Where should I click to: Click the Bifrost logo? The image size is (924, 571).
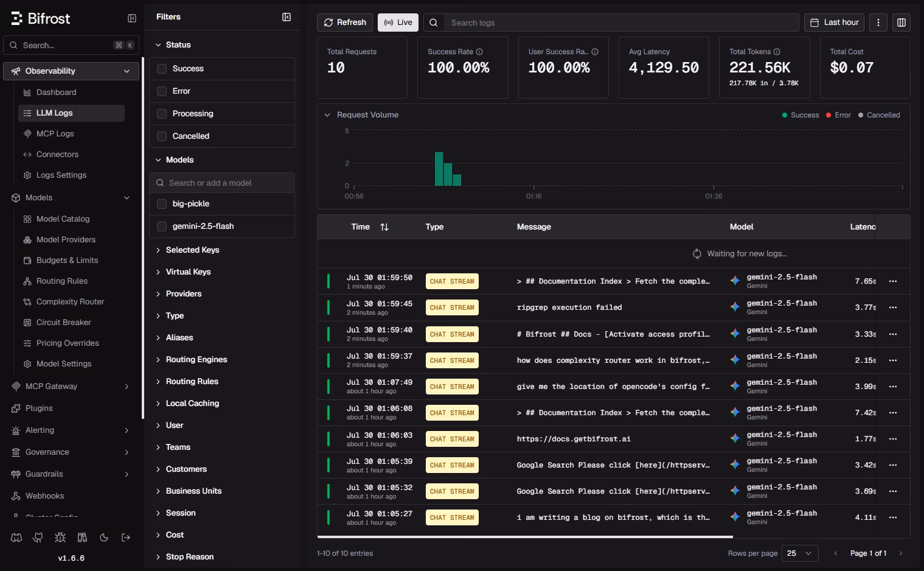(41, 18)
